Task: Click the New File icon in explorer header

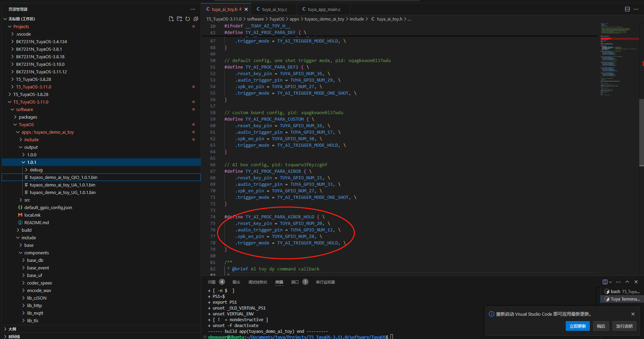Action: click(171, 19)
